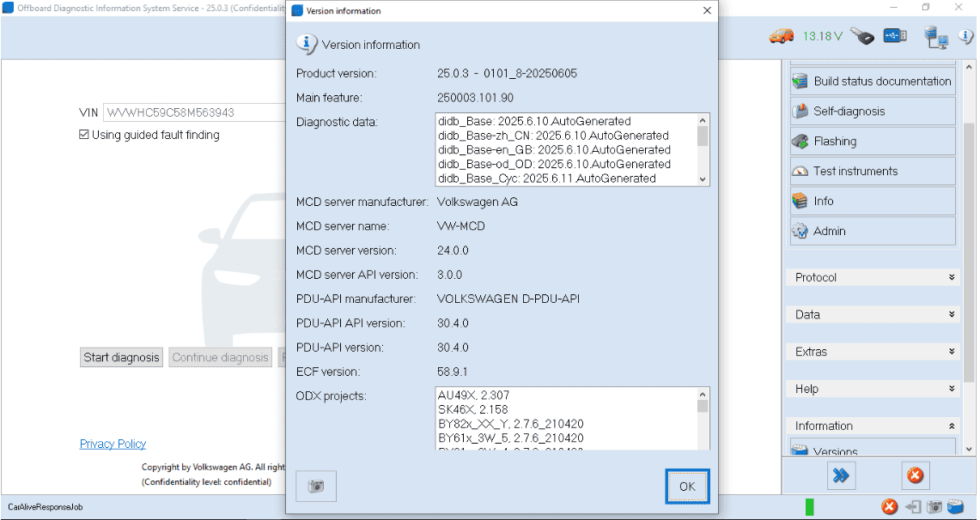Open the Privacy Policy link
The image size is (980, 520).
(x=113, y=444)
